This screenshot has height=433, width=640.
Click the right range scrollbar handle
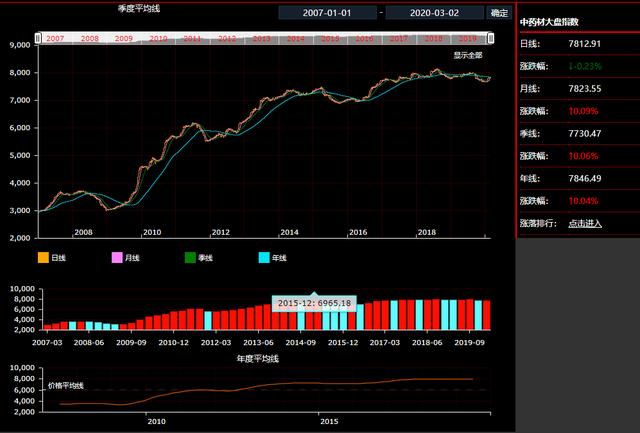point(490,38)
